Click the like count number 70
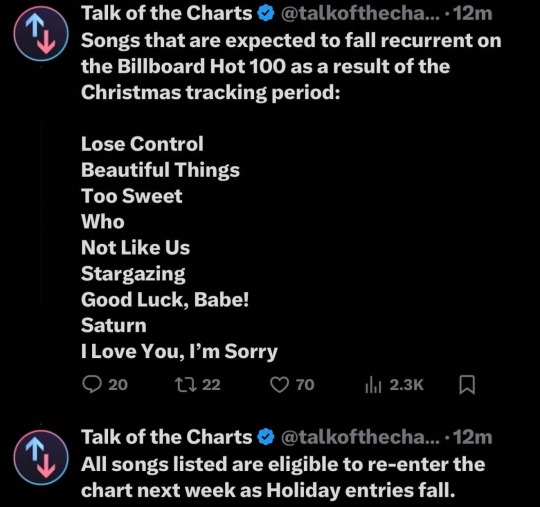Viewport: 540px width, 507px height. pyautogui.click(x=305, y=385)
